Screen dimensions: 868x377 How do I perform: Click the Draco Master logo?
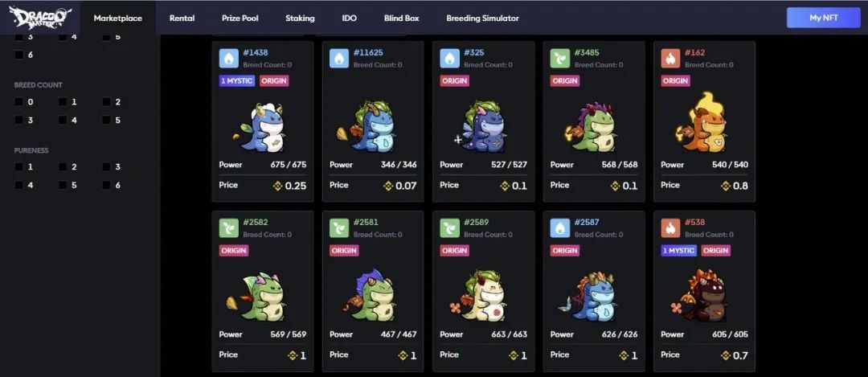[40, 17]
